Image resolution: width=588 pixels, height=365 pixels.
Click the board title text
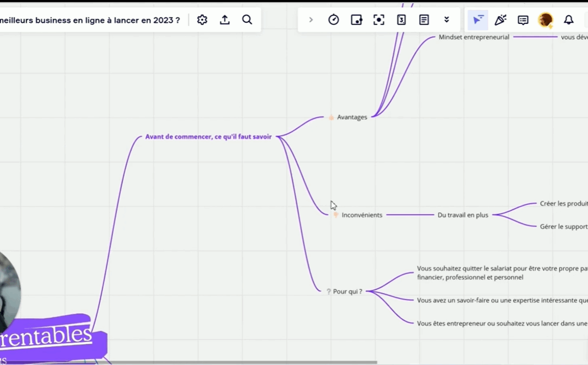(x=90, y=20)
